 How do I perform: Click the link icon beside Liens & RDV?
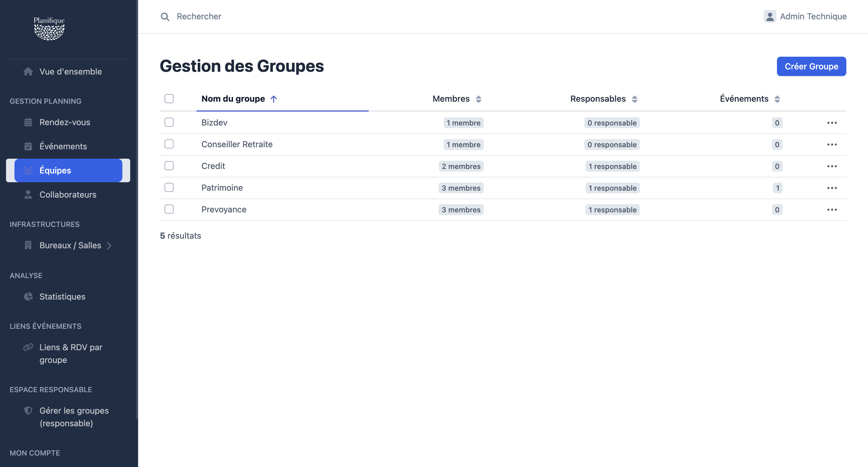pyautogui.click(x=28, y=347)
